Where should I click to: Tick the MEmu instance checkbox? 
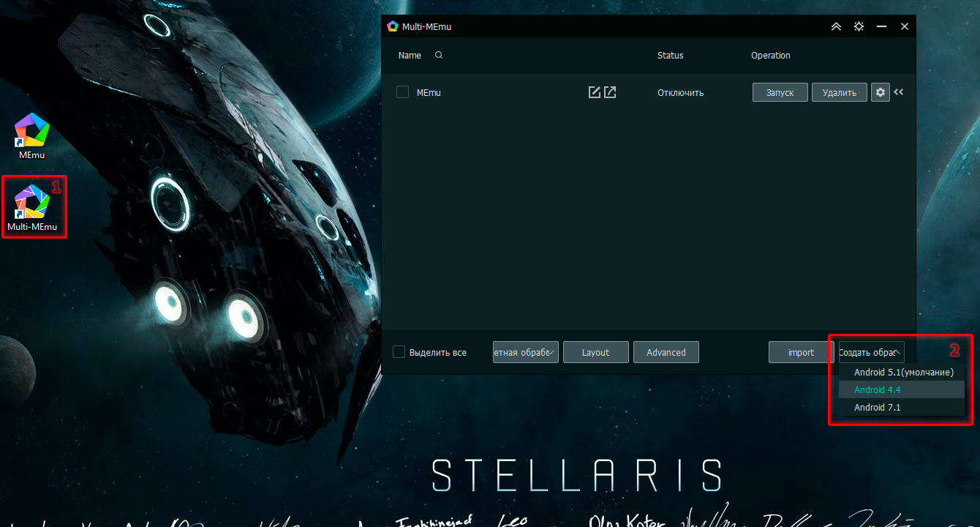click(402, 92)
